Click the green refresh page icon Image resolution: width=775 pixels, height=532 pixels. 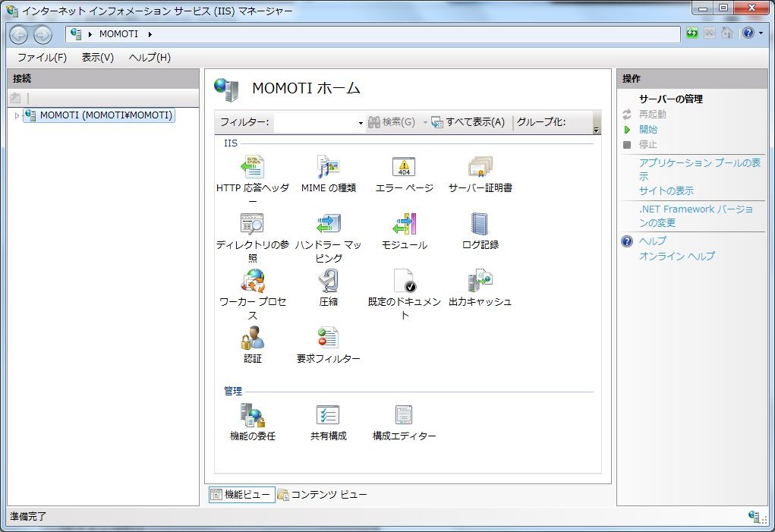tap(692, 33)
